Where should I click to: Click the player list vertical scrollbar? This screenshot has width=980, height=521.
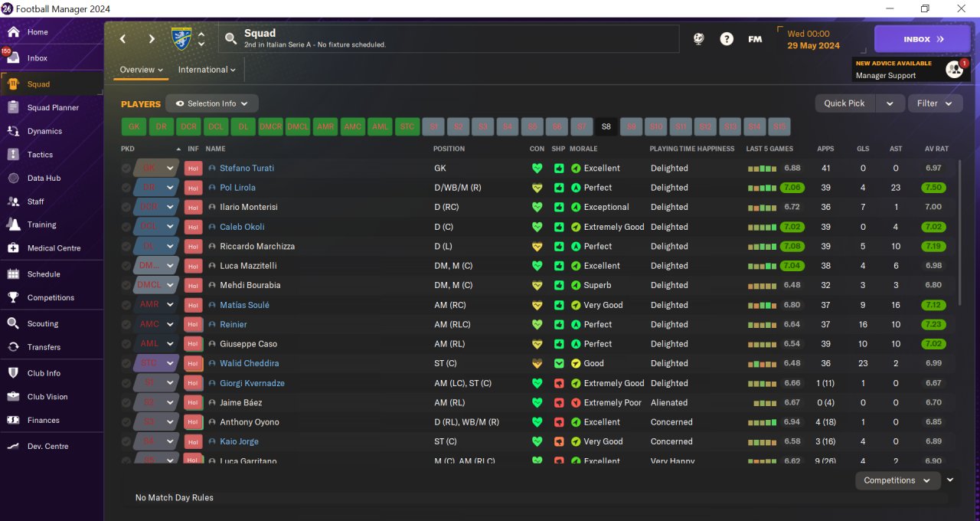coord(959,232)
